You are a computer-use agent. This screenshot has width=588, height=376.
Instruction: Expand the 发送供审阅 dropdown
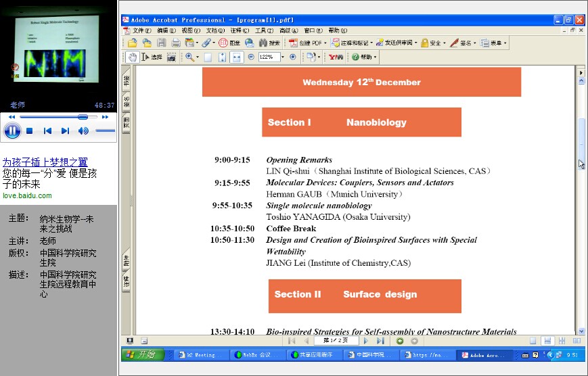(x=416, y=43)
